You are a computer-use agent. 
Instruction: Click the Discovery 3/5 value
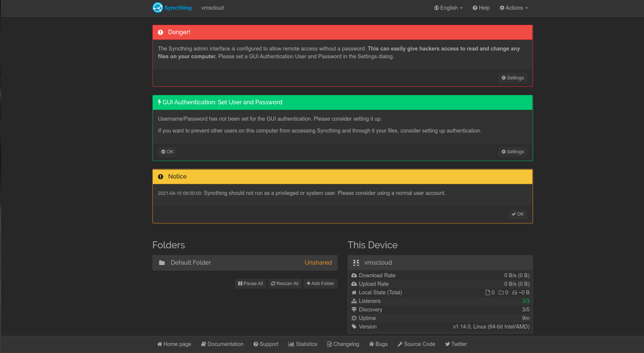pyautogui.click(x=526, y=310)
